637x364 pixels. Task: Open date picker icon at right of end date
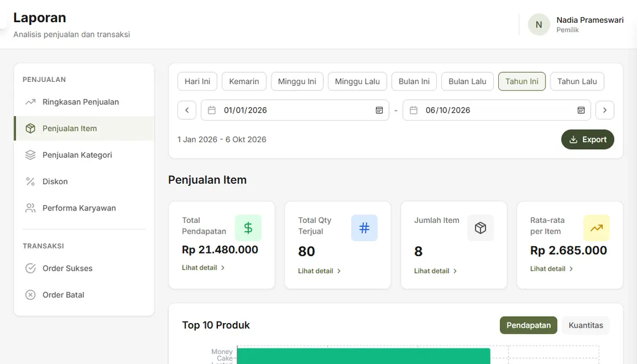pyautogui.click(x=581, y=110)
